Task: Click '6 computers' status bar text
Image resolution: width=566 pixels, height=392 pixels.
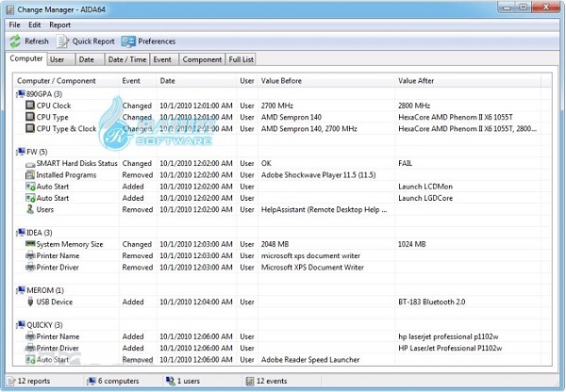Action: 119,381
